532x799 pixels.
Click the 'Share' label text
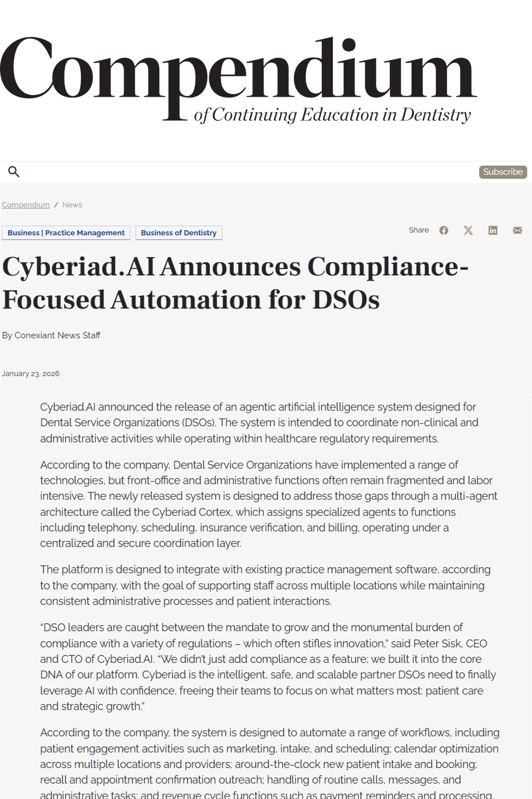point(419,230)
